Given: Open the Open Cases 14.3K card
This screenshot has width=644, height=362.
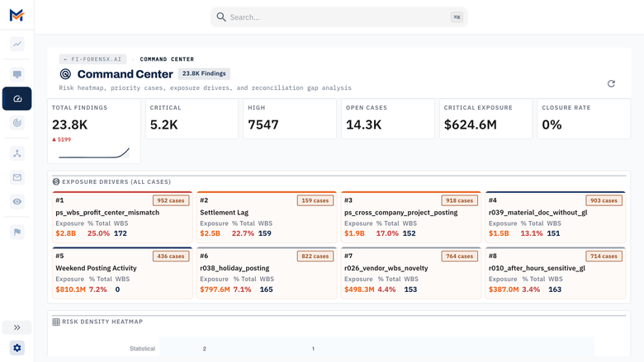Looking at the screenshot, I should 388,119.
